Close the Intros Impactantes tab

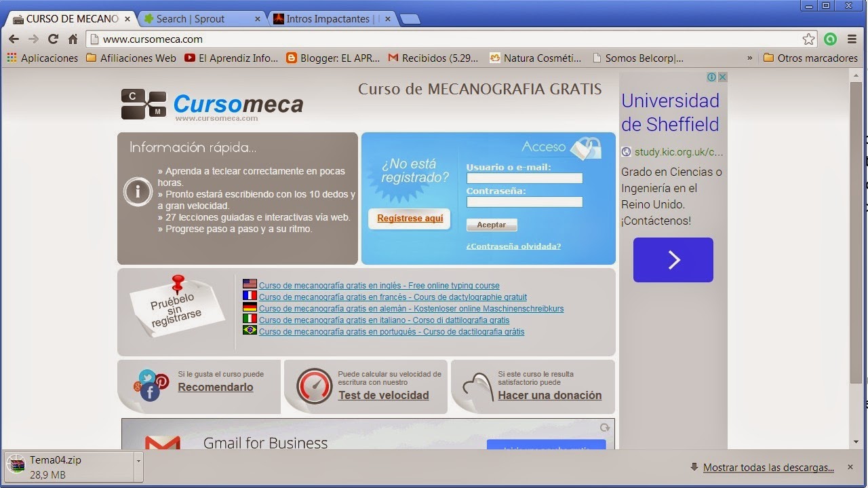coord(387,19)
